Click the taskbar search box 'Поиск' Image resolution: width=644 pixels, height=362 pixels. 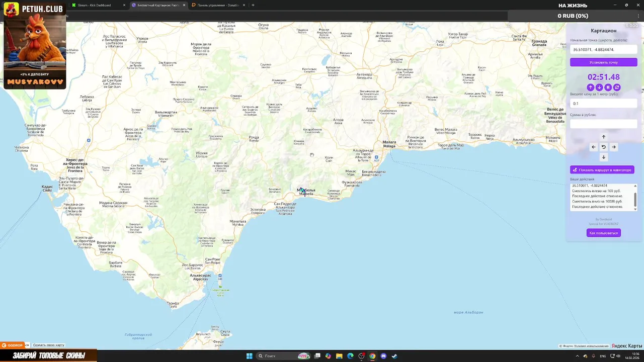[283, 356]
